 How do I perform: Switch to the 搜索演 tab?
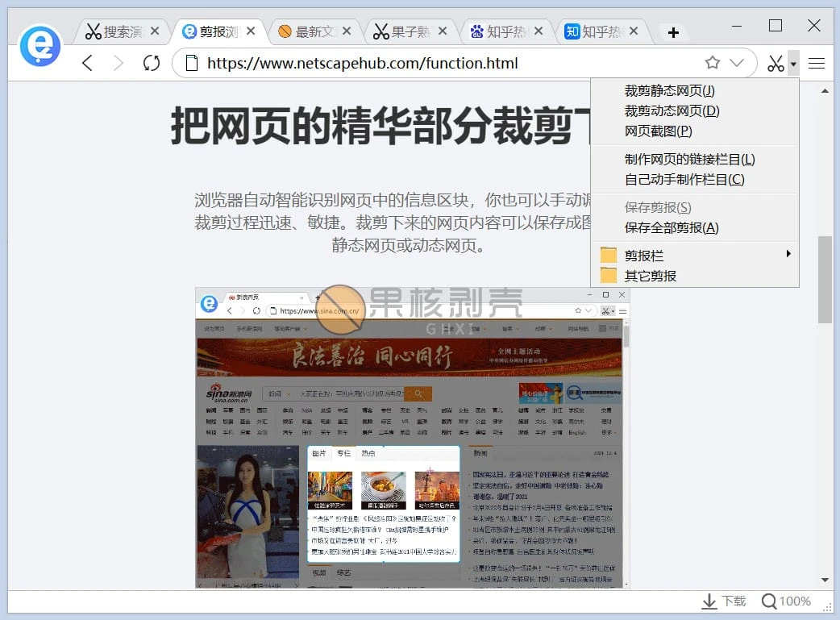point(123,31)
